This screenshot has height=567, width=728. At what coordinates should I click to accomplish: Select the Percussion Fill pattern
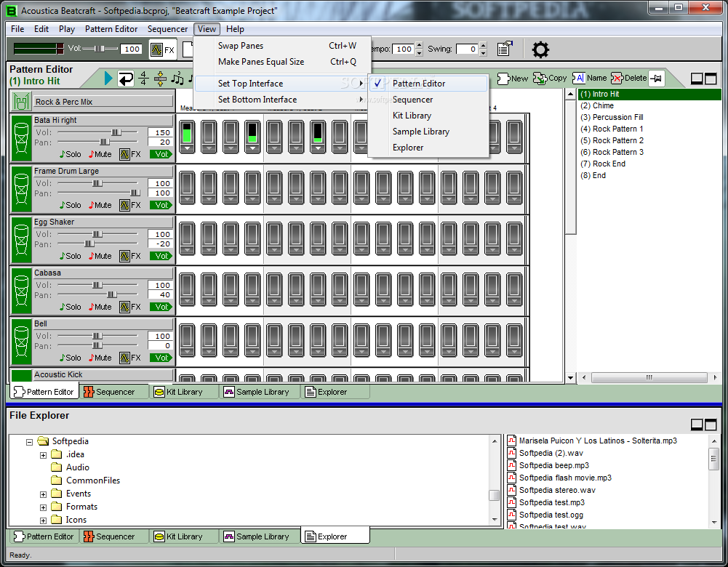tap(612, 117)
